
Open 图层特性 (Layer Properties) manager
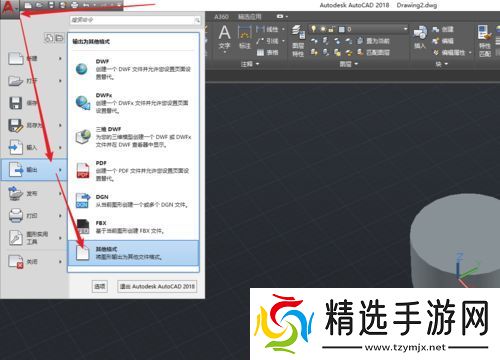[298, 41]
